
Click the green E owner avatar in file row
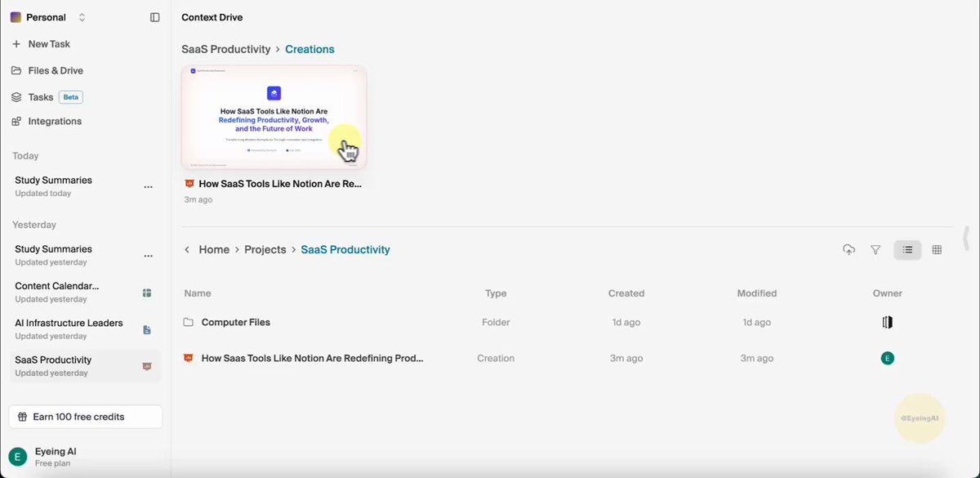coord(888,358)
